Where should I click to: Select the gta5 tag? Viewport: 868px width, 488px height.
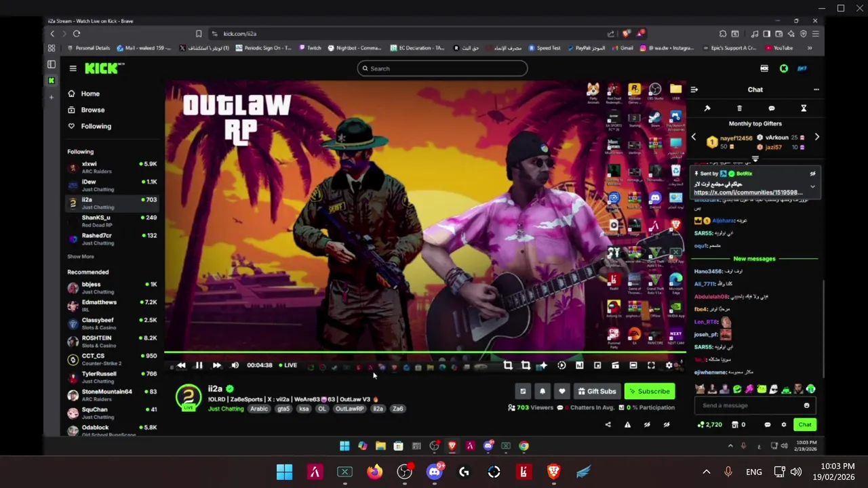(x=283, y=409)
